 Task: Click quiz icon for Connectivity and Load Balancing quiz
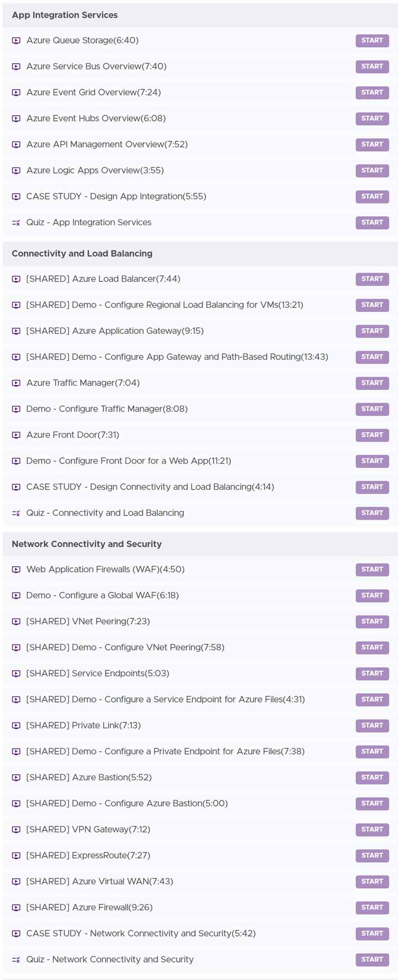tap(16, 513)
